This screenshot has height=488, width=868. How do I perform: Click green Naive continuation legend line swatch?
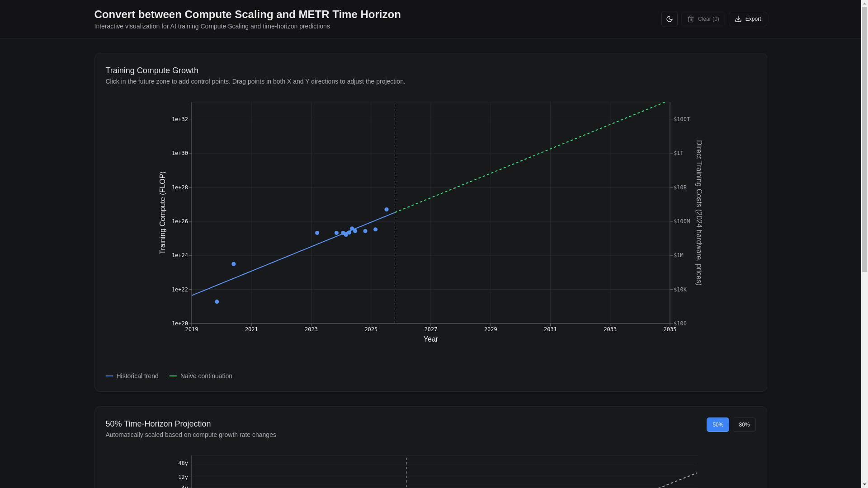(x=173, y=376)
